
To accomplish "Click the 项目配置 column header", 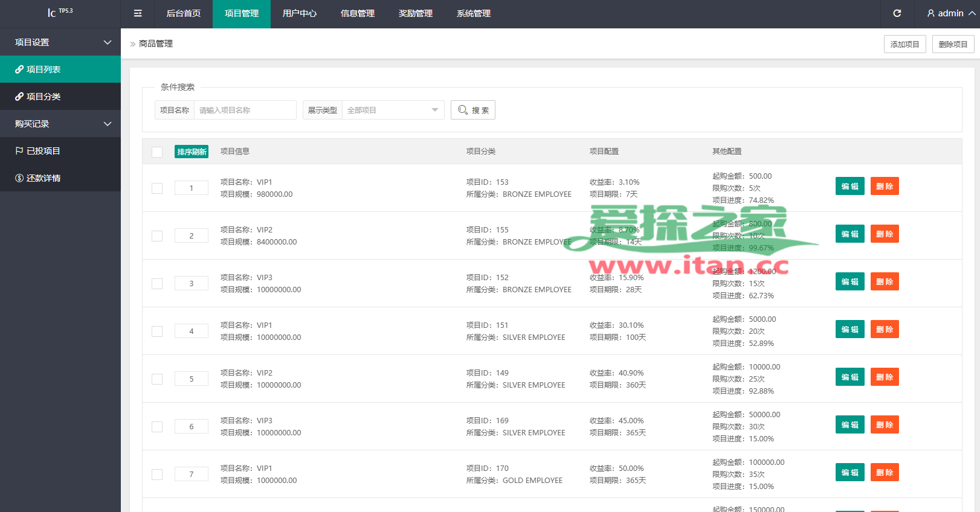I will [604, 152].
